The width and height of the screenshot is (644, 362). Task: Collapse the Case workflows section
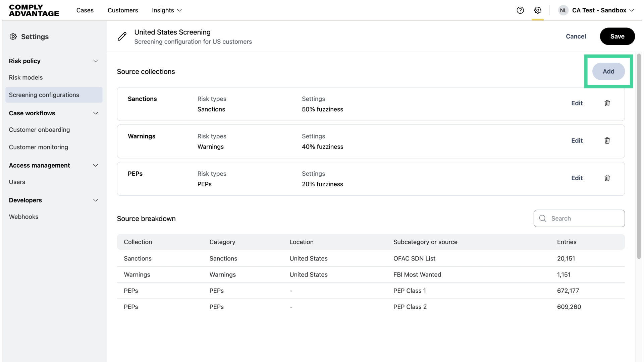pos(96,113)
